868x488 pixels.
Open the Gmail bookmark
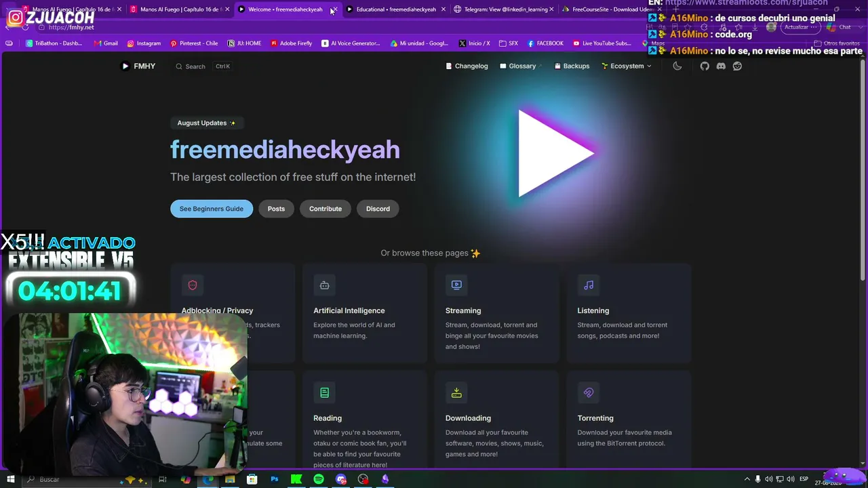pos(106,43)
